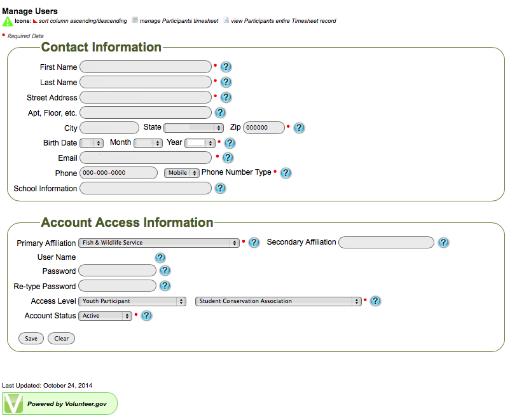This screenshot has height=420, width=510.
Task: Expand the Student Conservation Association dropdown
Action: [278, 301]
